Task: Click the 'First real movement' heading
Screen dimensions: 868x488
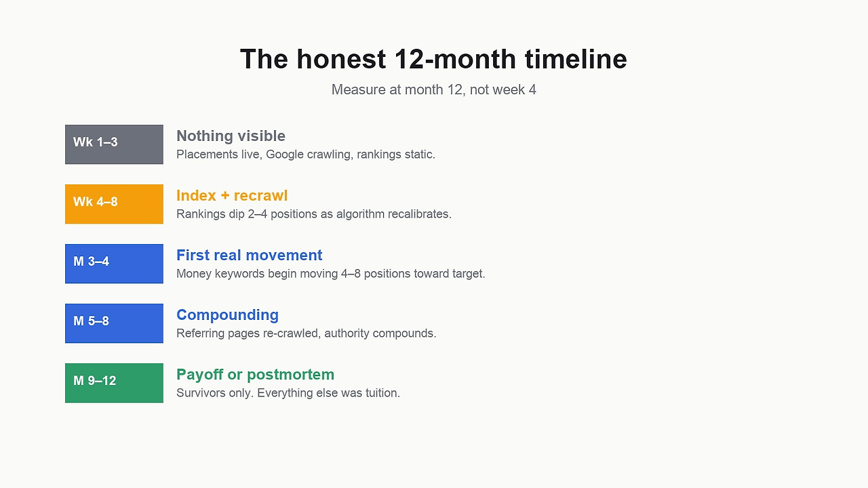Action: point(249,255)
